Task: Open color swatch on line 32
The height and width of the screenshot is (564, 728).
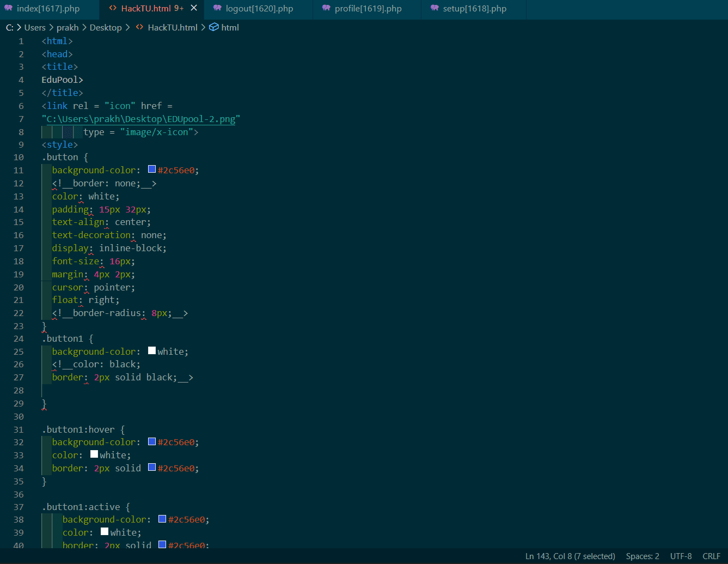Action: click(x=152, y=441)
